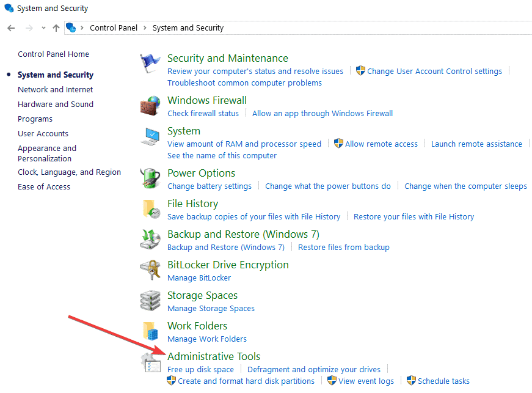This screenshot has width=532, height=393.
Task: Click Allow an app through Windows Firewall
Action: point(322,113)
